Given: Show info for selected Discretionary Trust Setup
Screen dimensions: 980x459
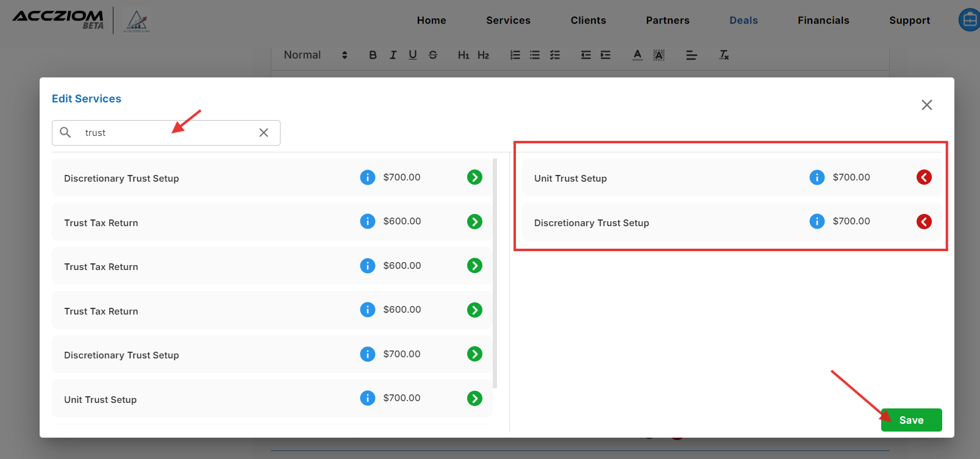Looking at the screenshot, I should 817,221.
